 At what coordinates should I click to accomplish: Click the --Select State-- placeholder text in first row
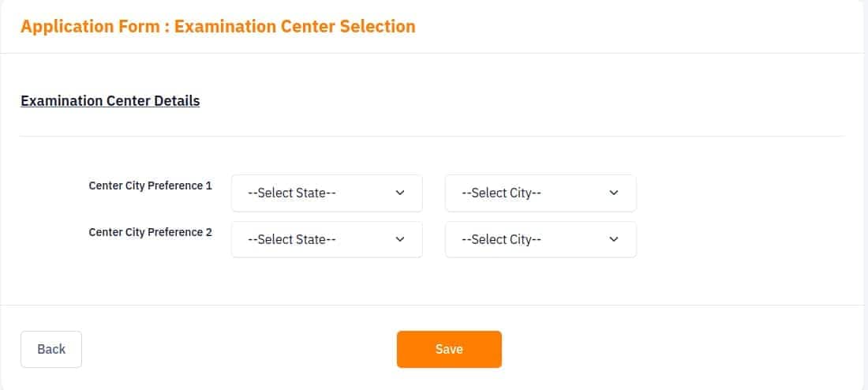click(292, 193)
